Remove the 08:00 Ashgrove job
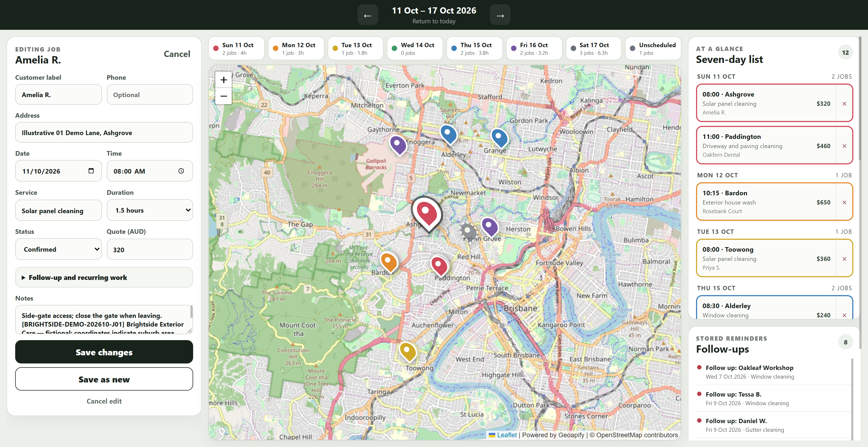 coord(844,103)
